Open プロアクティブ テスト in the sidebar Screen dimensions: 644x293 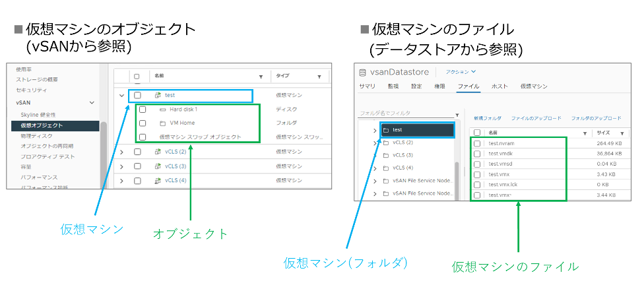[x=48, y=156]
